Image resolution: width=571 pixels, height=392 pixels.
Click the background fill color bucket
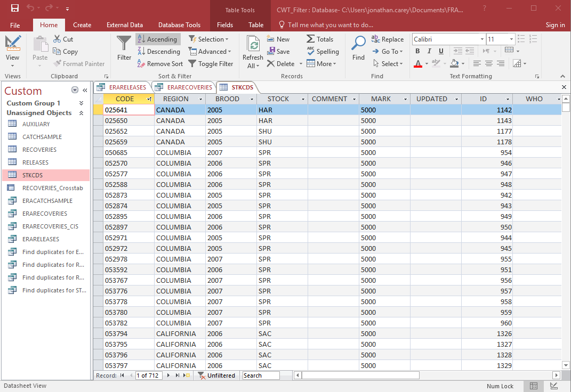pyautogui.click(x=454, y=63)
